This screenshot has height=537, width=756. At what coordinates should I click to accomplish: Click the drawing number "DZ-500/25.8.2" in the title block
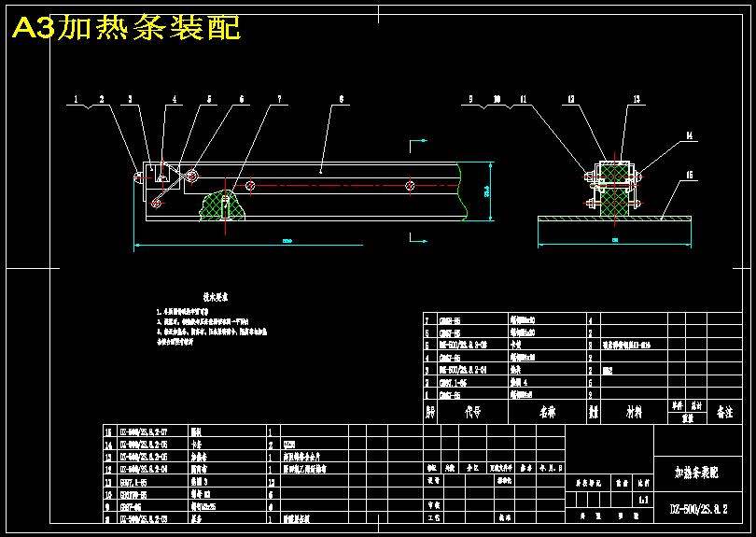point(698,509)
